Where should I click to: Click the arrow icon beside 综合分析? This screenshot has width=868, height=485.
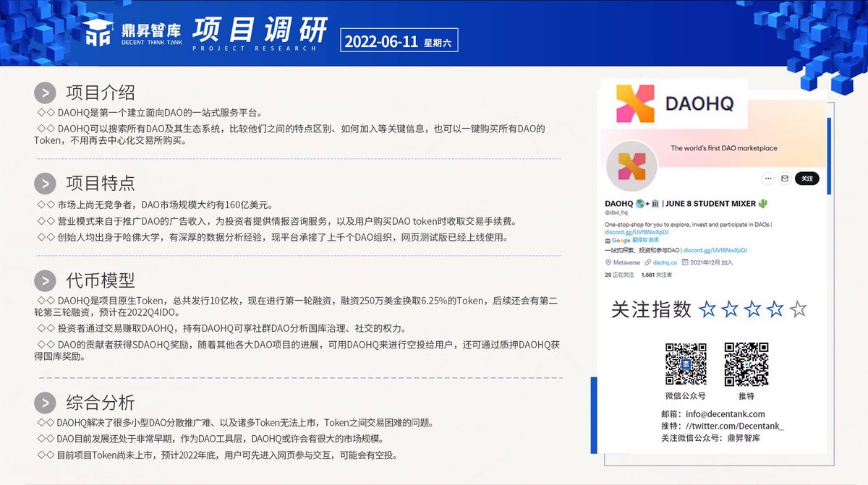coord(45,403)
